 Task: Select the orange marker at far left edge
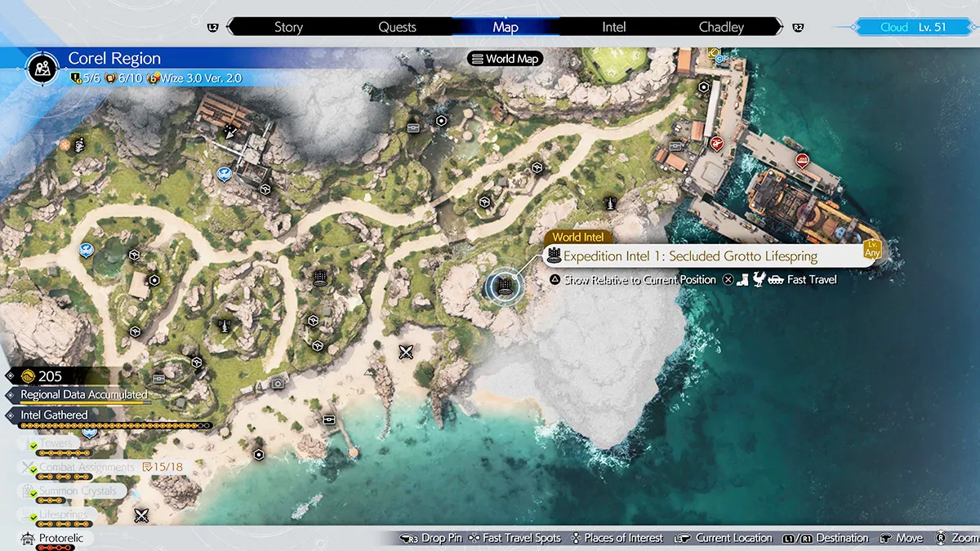coord(64,144)
